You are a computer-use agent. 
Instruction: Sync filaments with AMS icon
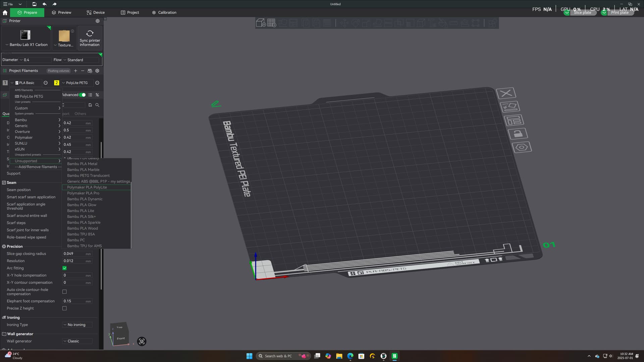(x=90, y=71)
